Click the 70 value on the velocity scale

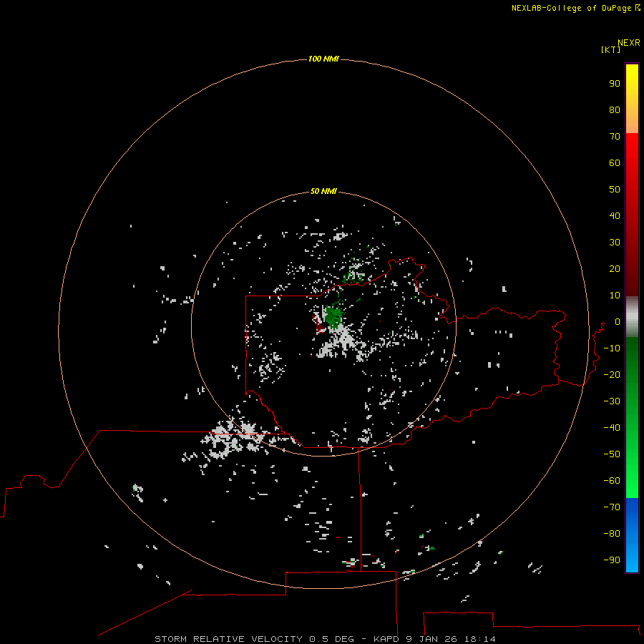(x=615, y=137)
